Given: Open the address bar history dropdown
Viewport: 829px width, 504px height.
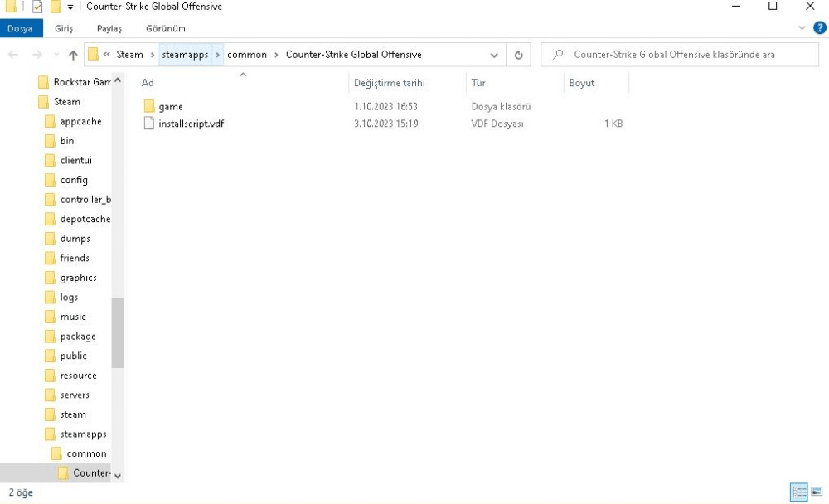Looking at the screenshot, I should [495, 56].
